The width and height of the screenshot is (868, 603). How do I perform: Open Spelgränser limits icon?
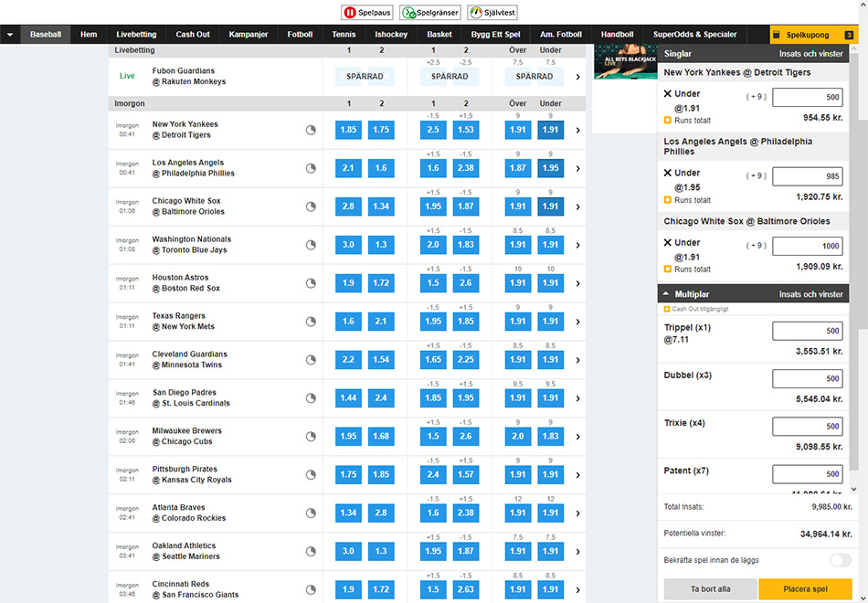(x=408, y=13)
